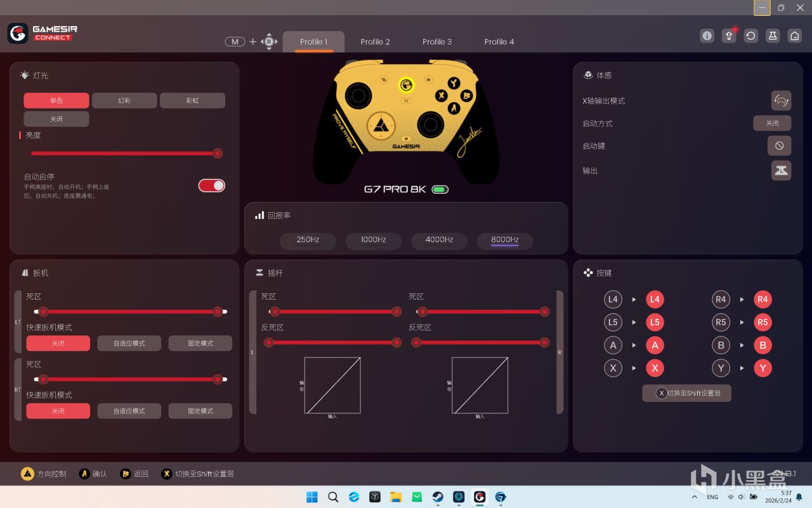Open the info icon in the top bar
This screenshot has height=508, width=812.
pyautogui.click(x=707, y=36)
